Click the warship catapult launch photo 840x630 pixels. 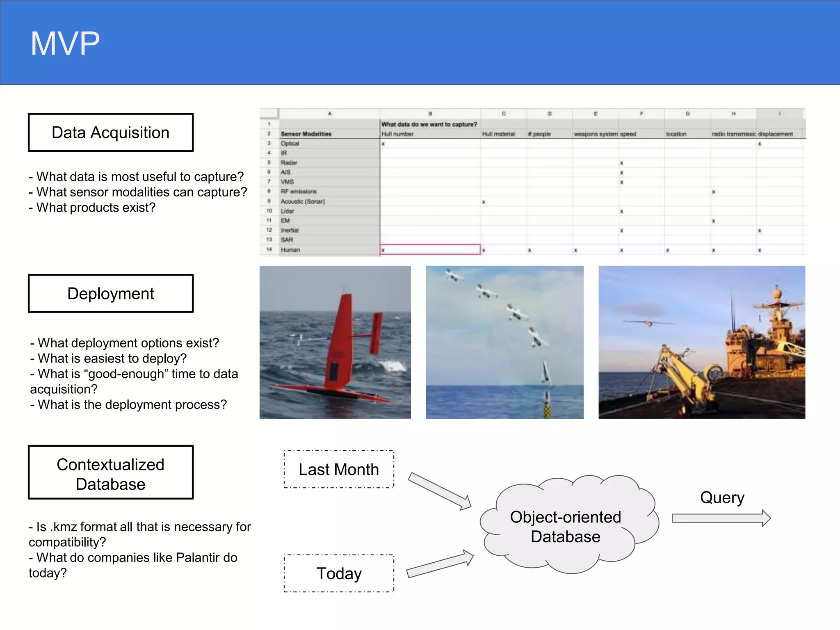tap(702, 342)
